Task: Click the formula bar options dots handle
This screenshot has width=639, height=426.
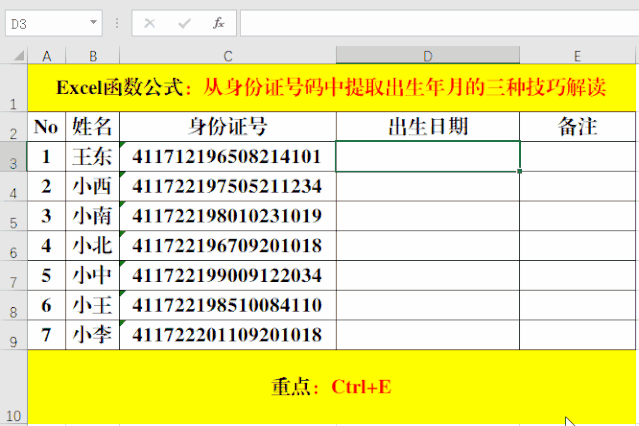Action: [117, 23]
